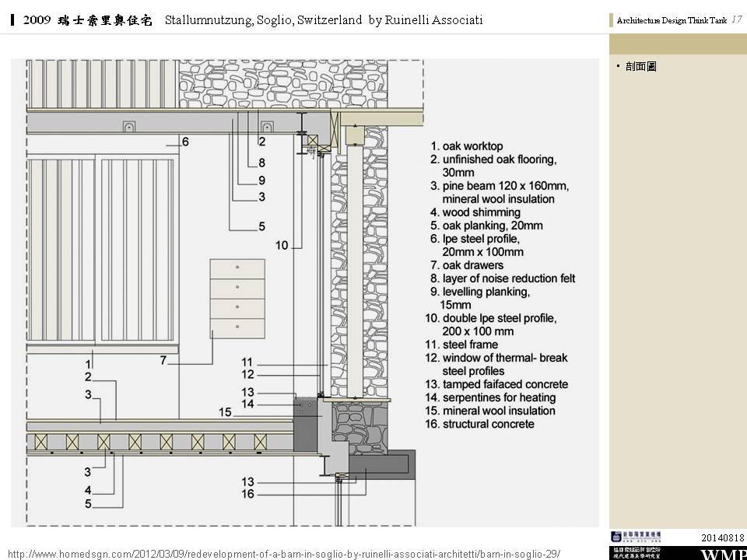Image resolution: width=747 pixels, height=560 pixels.
Task: Select the '剖面圖' bullet text
Action: (x=640, y=67)
